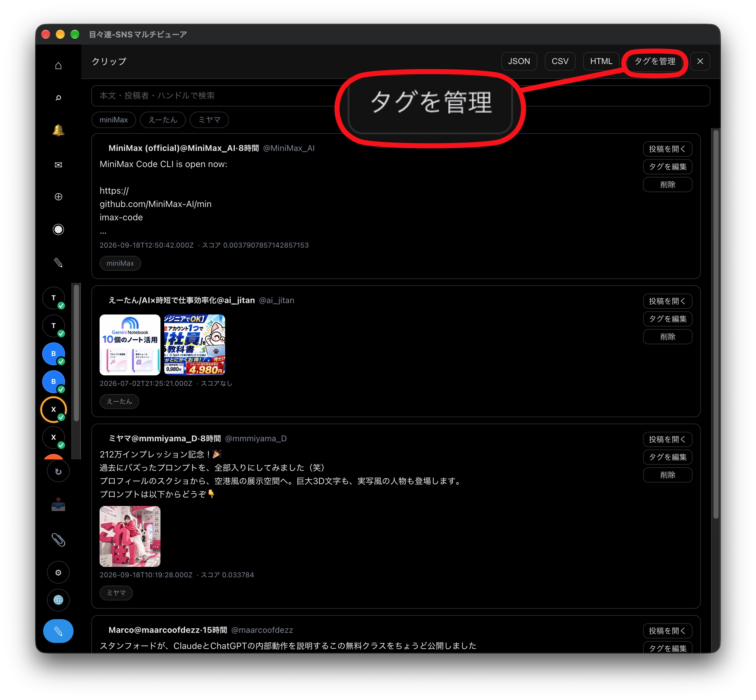The image size is (756, 700).
Task: Open settings gear icon in sidebar
Action: coord(58,572)
